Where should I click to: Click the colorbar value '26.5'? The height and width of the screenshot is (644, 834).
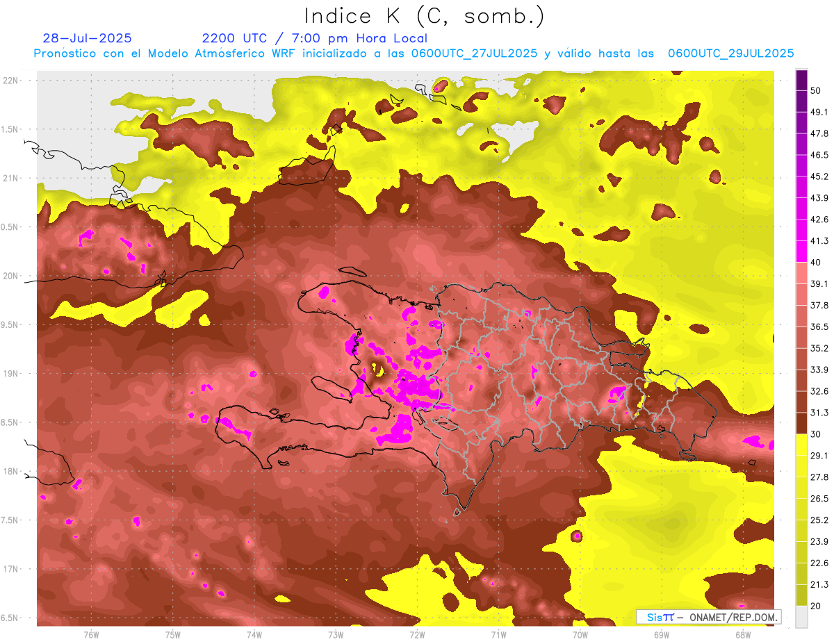pyautogui.click(x=819, y=498)
